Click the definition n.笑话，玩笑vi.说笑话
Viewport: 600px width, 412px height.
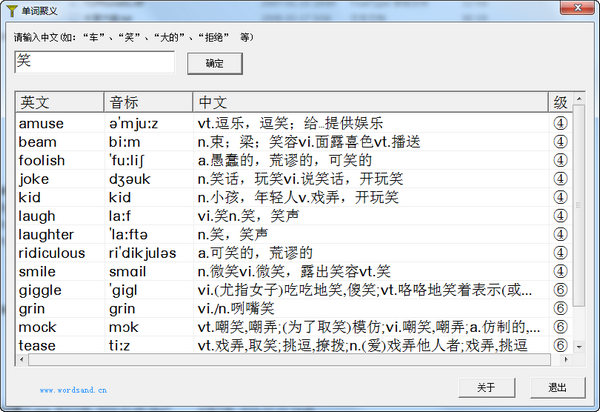pyautogui.click(x=300, y=179)
